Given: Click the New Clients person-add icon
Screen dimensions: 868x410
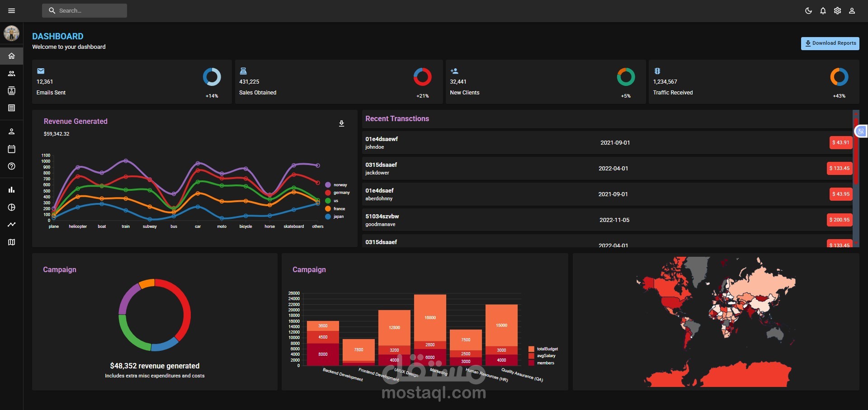Looking at the screenshot, I should [454, 71].
